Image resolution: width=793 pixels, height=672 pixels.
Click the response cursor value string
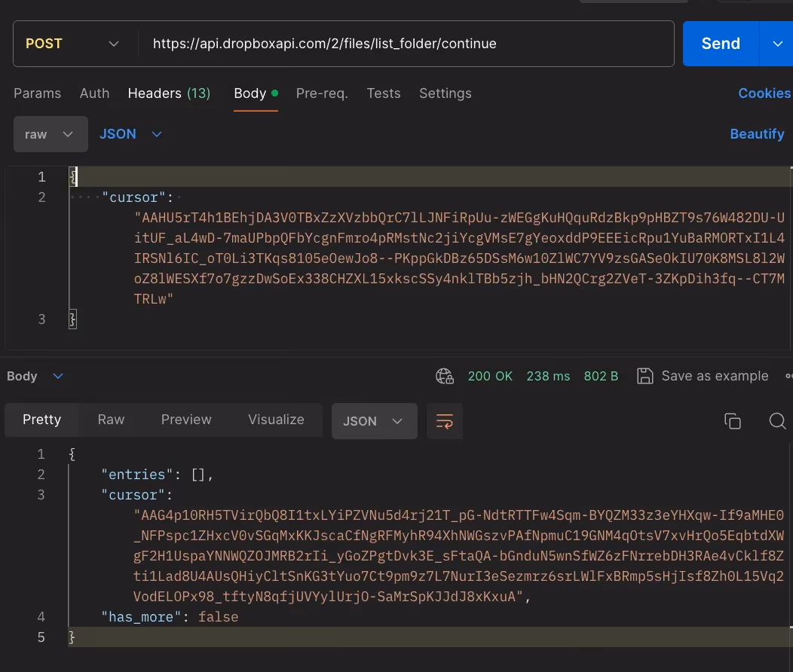click(459, 556)
